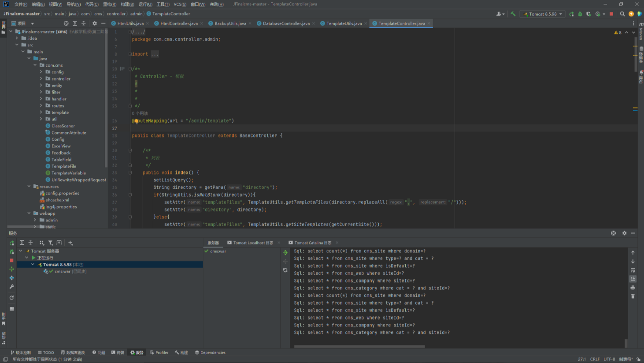Image resolution: width=644 pixels, height=363 pixels.
Task: Switch to BackupUtils.java editor tab
Action: point(230,23)
